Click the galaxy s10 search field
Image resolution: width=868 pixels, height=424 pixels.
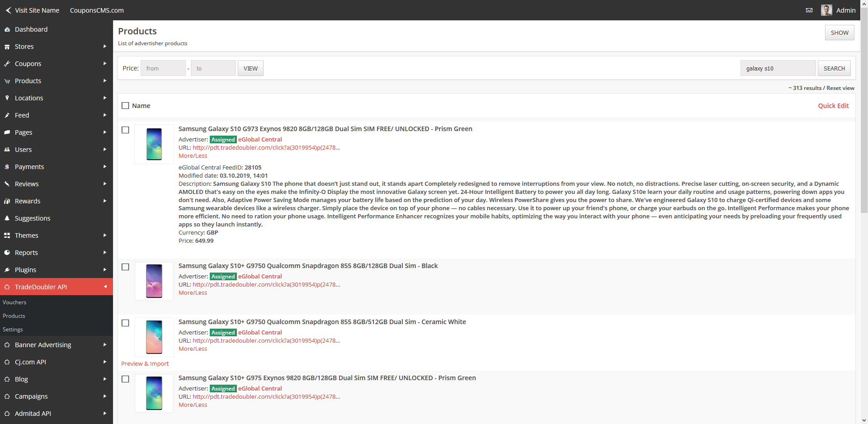[778, 68]
